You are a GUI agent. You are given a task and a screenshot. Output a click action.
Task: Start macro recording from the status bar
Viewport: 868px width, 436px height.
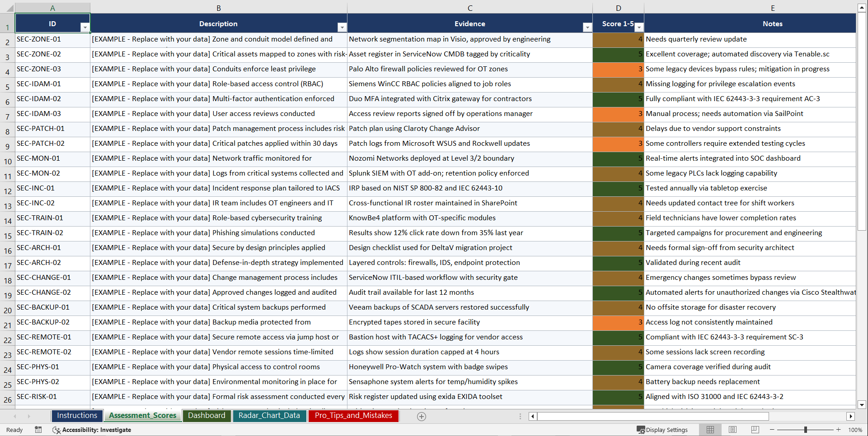(x=38, y=430)
